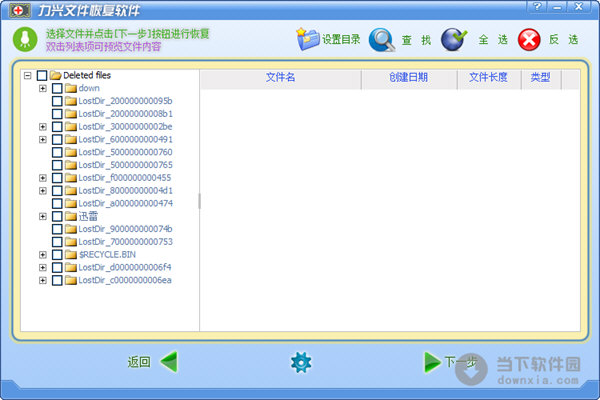Screen dimensions: 600x400
Task: Click the green left arrow Back icon
Action: click(169, 362)
